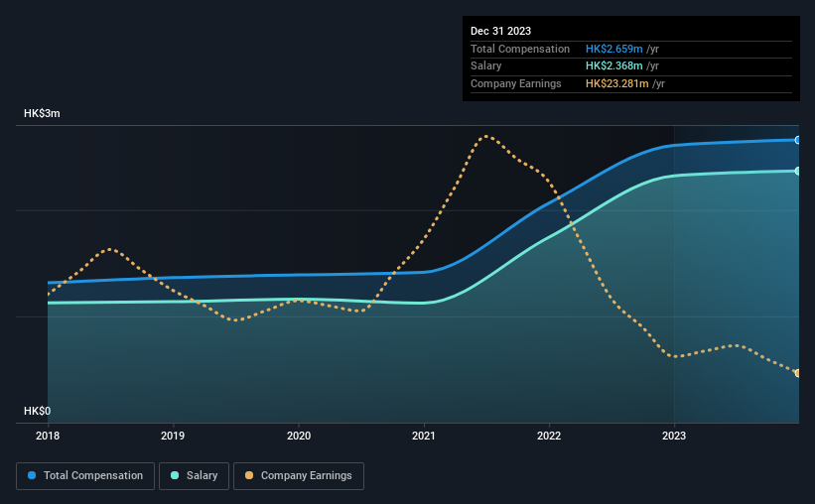Click the blue Total Compensation end-point marker

(798, 140)
